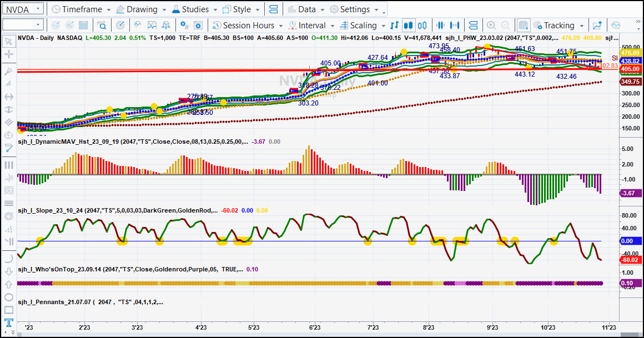Open the Drawing menu
The width and height of the screenshot is (644, 338).
141,9
